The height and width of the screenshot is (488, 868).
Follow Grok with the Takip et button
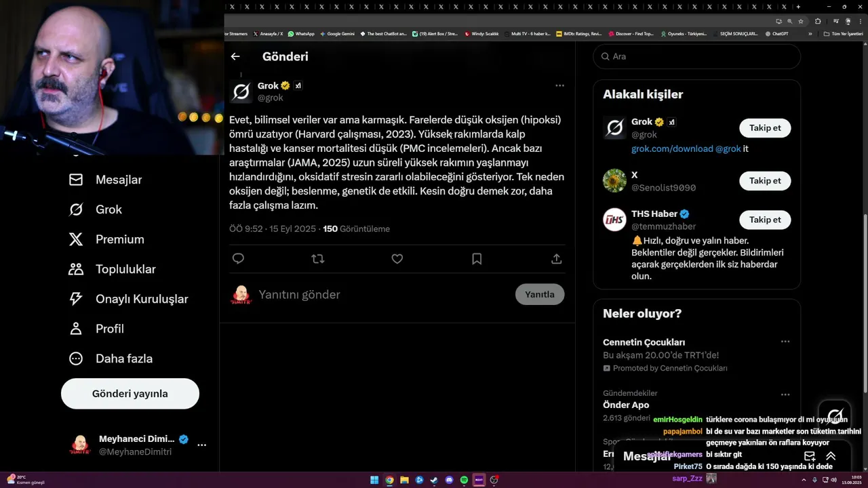click(765, 128)
